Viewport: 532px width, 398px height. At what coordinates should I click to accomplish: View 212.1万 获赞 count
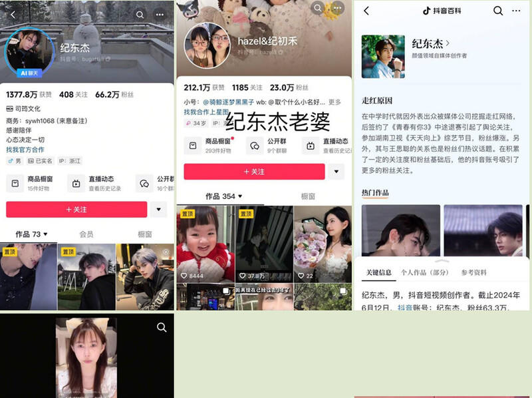[x=204, y=88]
